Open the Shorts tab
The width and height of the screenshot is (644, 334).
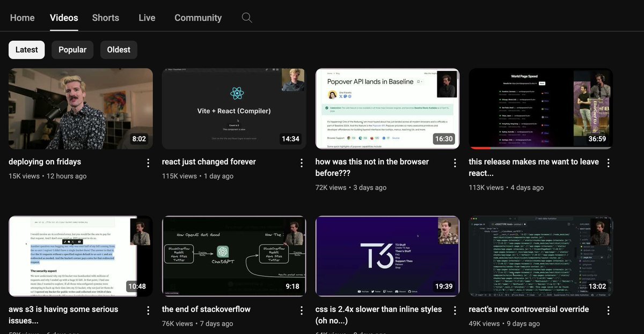(106, 18)
